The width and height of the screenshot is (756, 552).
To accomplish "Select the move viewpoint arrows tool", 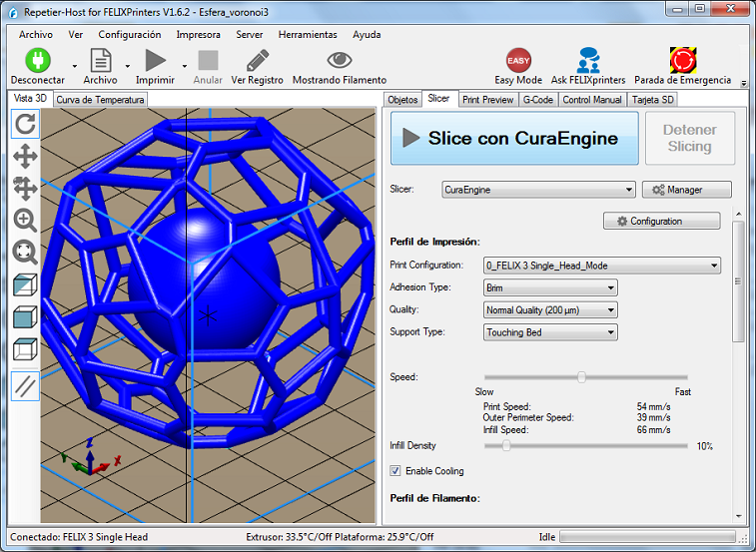I will 25,156.
